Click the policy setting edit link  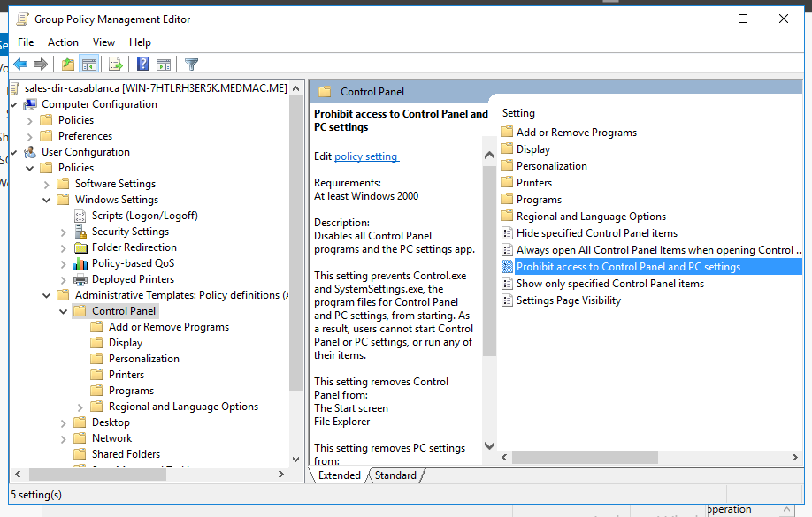[366, 156]
